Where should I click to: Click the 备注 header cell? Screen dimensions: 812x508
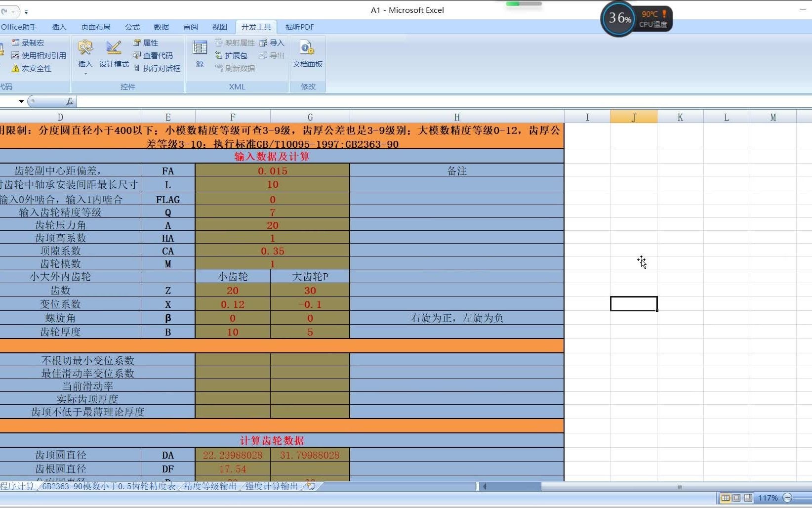[x=457, y=171]
